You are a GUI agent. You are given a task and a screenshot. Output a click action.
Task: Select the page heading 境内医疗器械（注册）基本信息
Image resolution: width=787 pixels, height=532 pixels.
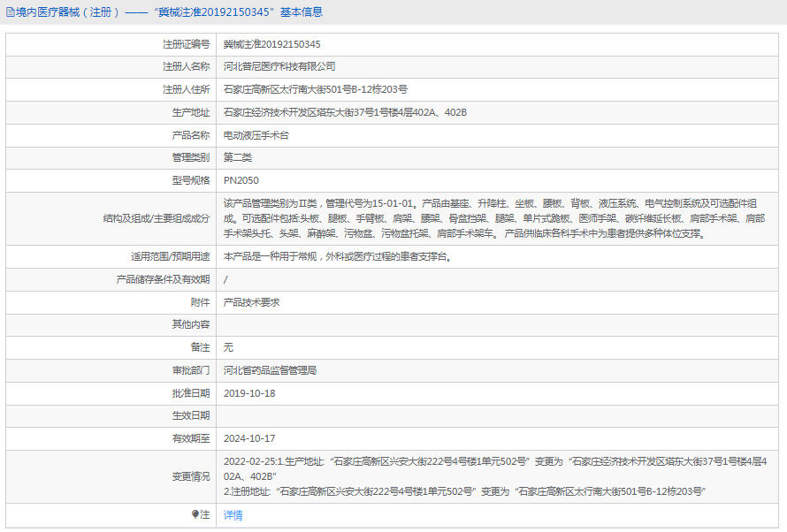coord(169,12)
